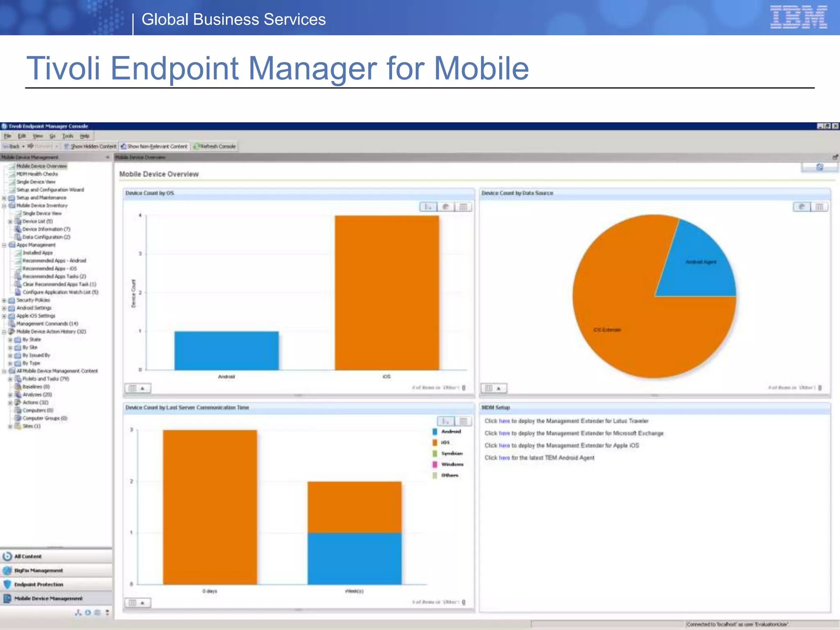
Task: Open the View menu
Action: click(x=38, y=136)
